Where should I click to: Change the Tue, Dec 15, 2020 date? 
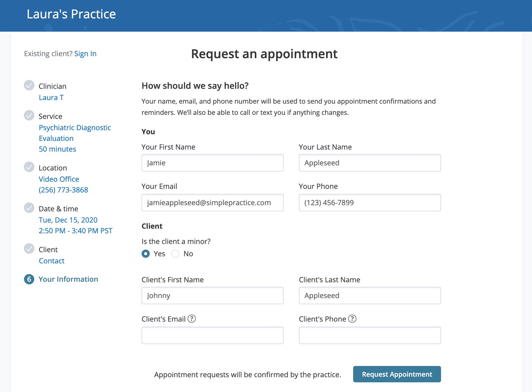68,220
